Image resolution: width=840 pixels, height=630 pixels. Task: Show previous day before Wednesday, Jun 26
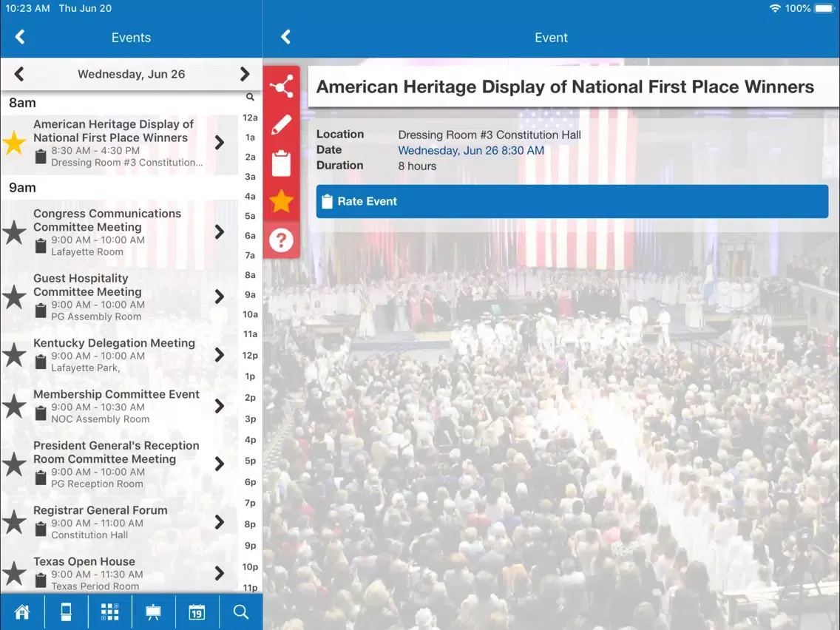point(18,74)
